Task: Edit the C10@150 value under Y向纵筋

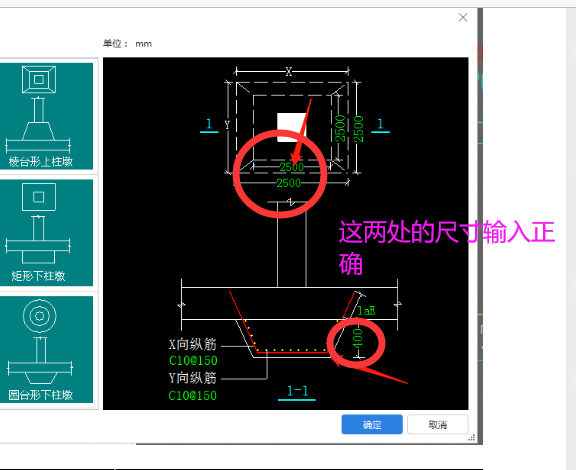Action: click(192, 395)
